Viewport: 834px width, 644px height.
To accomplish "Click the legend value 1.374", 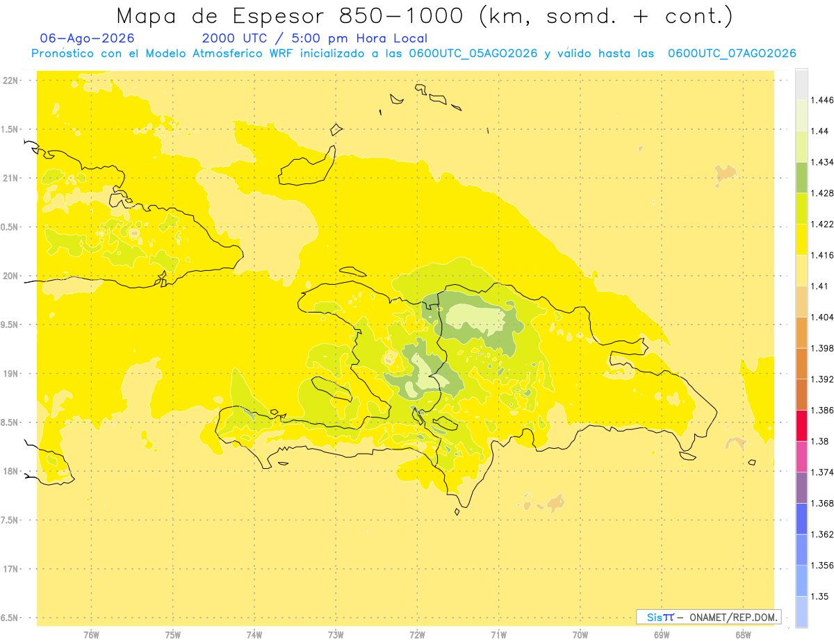I will 822,472.
